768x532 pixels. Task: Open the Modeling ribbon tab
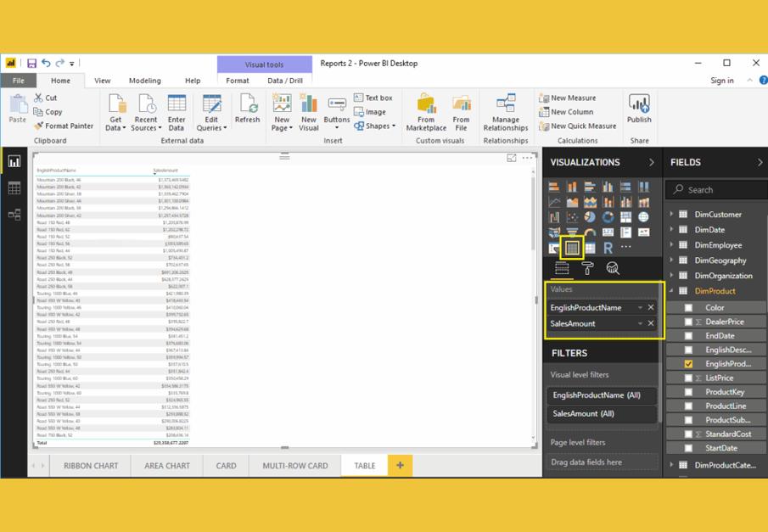144,81
